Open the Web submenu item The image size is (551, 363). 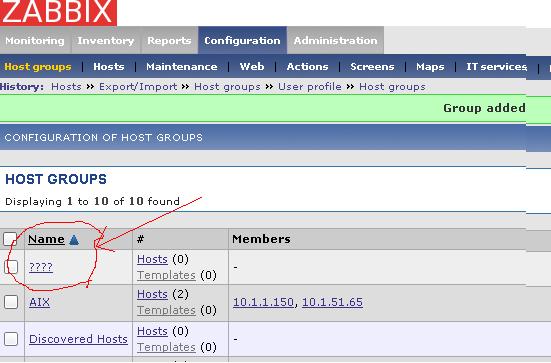point(252,66)
